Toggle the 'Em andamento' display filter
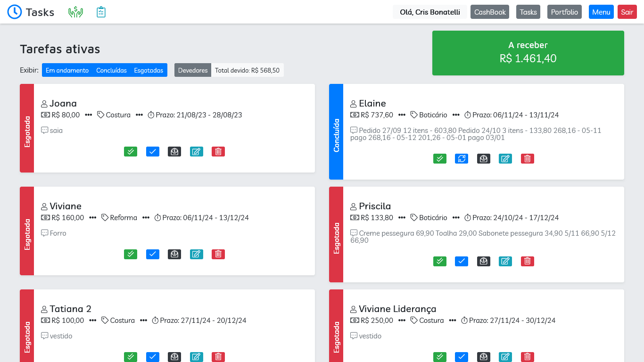This screenshot has height=362, width=644. pos(67,70)
